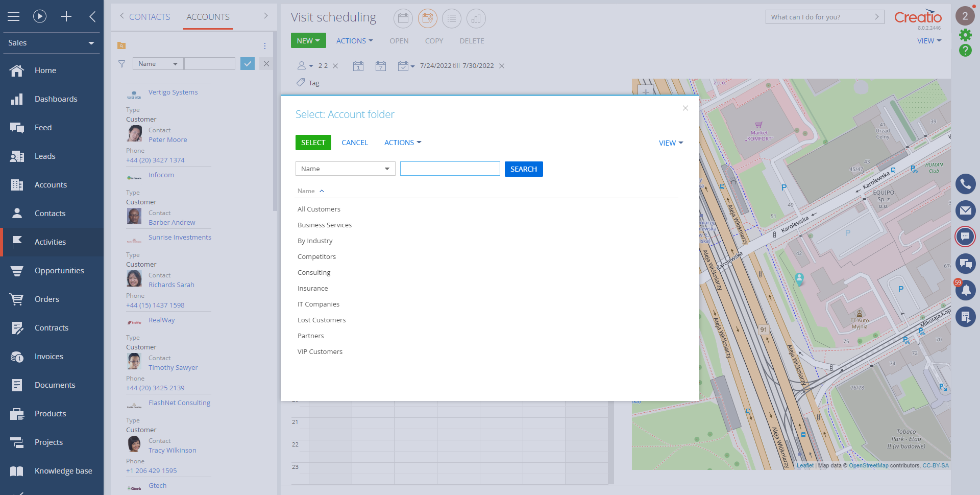Open the phone call panel icon

click(965, 184)
